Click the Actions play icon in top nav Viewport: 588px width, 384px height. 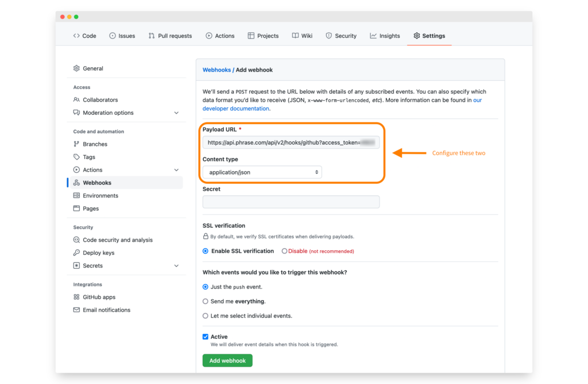pos(208,36)
